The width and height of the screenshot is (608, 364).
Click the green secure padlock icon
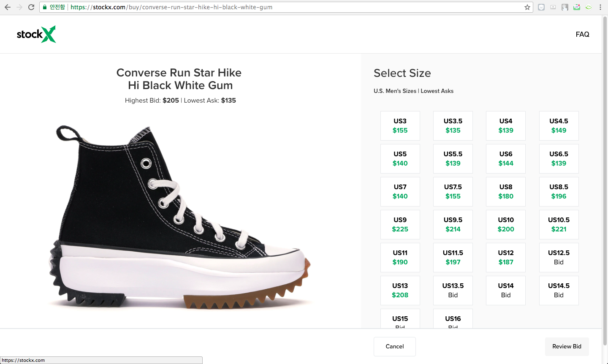[x=45, y=7]
